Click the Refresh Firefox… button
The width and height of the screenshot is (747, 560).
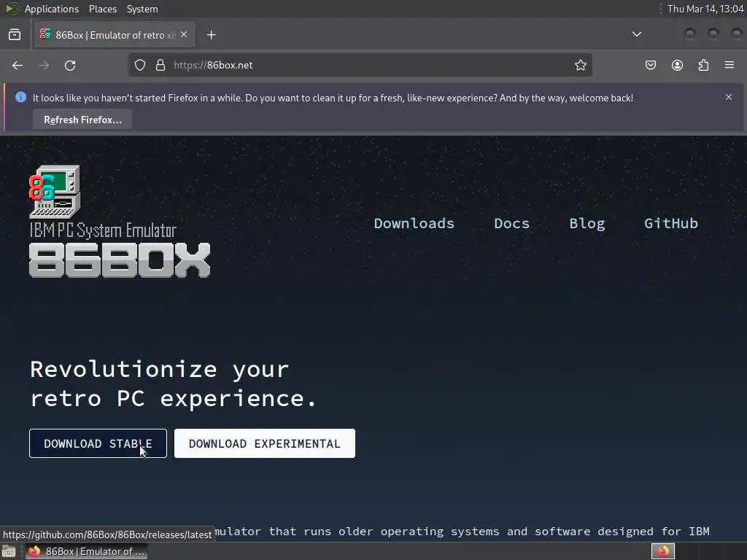(x=82, y=120)
